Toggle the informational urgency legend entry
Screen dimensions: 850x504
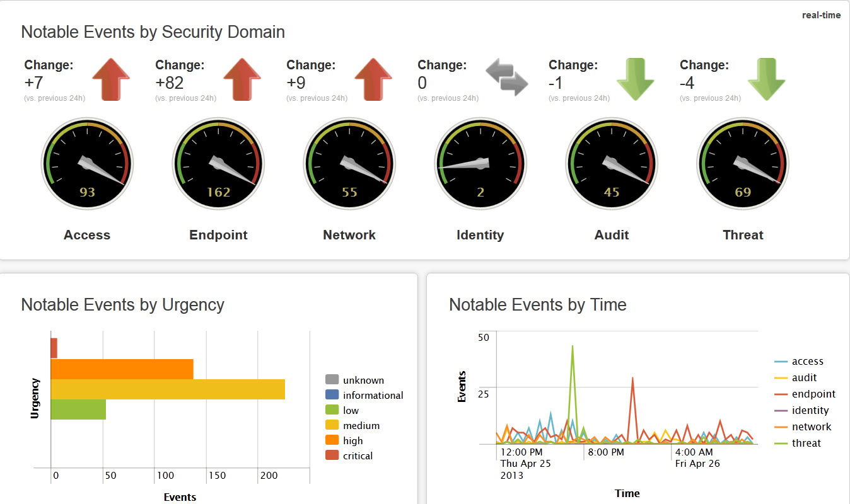373,395
